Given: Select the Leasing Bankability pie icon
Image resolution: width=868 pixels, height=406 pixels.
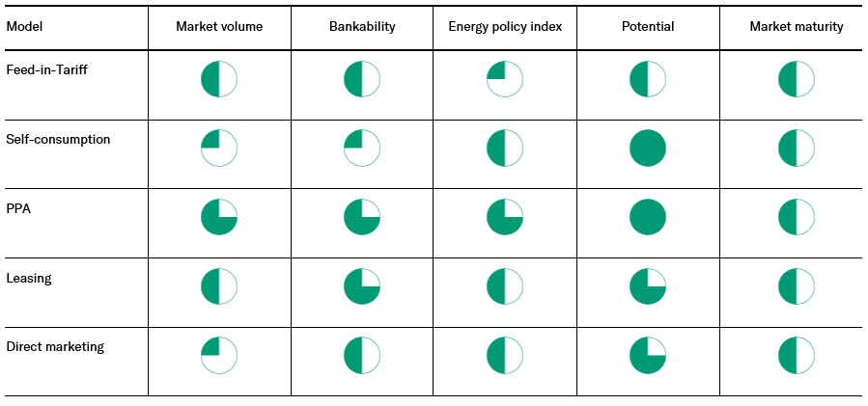Looking at the screenshot, I should pos(362,287).
